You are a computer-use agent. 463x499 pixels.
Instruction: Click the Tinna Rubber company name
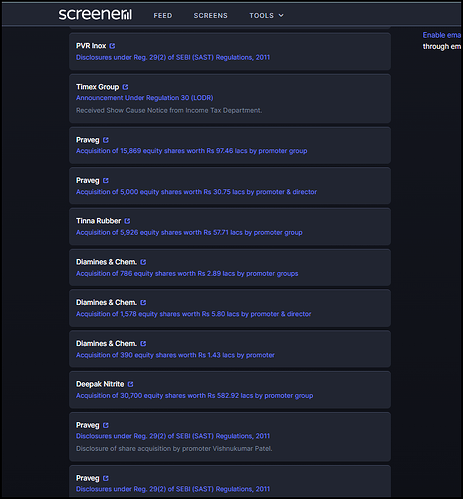point(98,221)
